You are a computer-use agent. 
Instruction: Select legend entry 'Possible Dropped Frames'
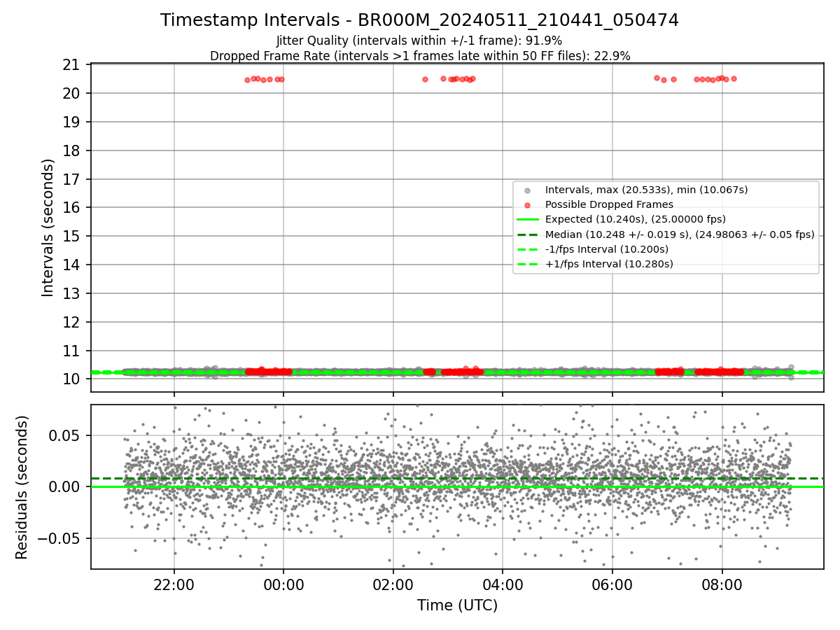[x=609, y=204]
